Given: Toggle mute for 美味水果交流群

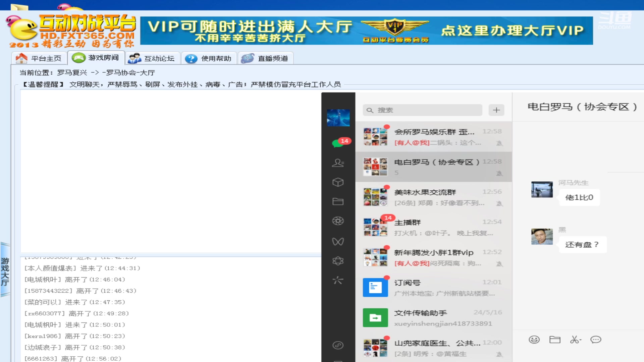Looking at the screenshot, I should point(500,203).
